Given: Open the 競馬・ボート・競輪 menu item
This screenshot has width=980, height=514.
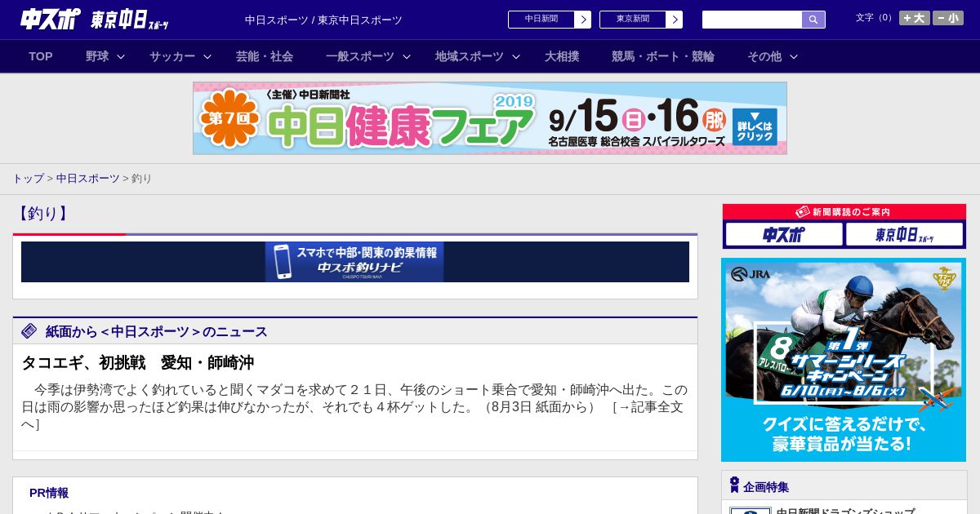Looking at the screenshot, I should pos(663,56).
